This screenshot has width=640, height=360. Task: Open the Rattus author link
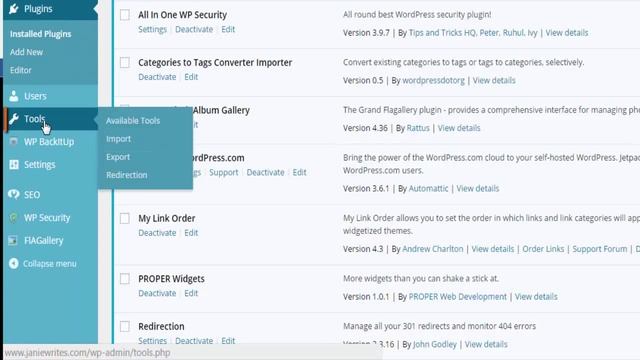click(418, 128)
